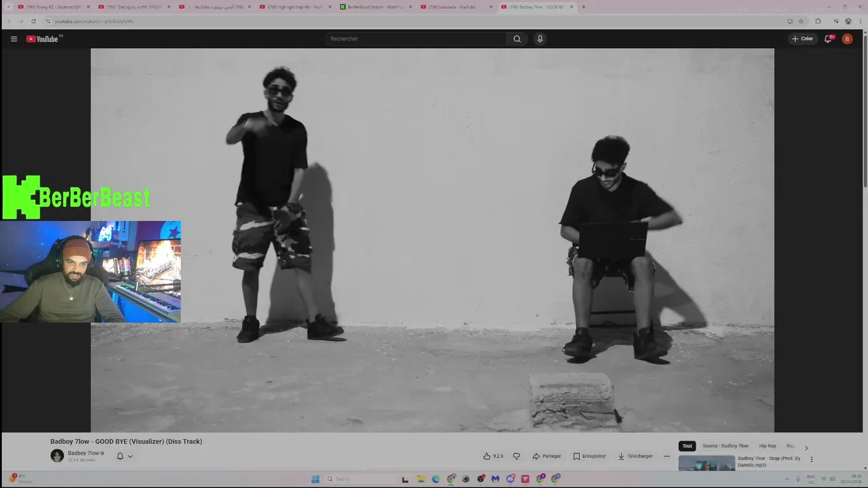Go to the YouTube home logo

[x=44, y=39]
